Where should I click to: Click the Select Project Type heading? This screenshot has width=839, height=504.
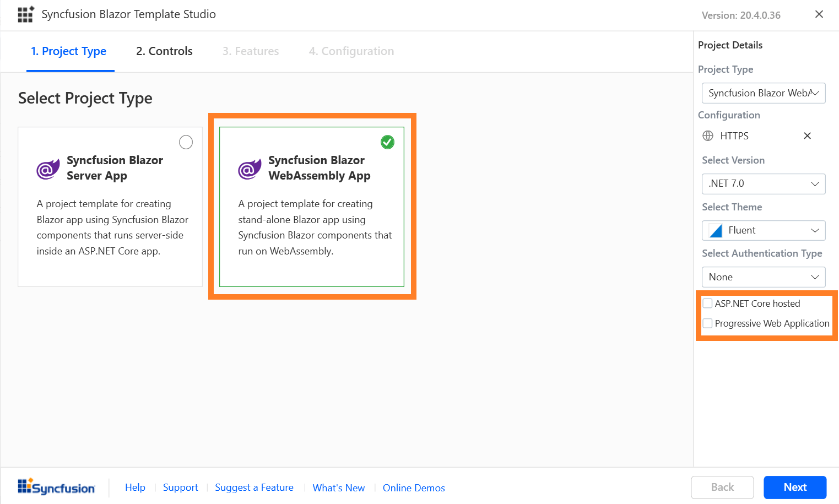tap(85, 98)
